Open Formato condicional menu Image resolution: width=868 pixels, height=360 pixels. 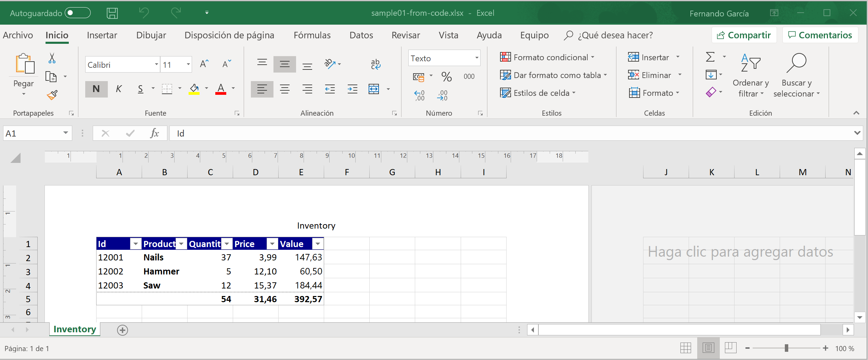pyautogui.click(x=547, y=57)
